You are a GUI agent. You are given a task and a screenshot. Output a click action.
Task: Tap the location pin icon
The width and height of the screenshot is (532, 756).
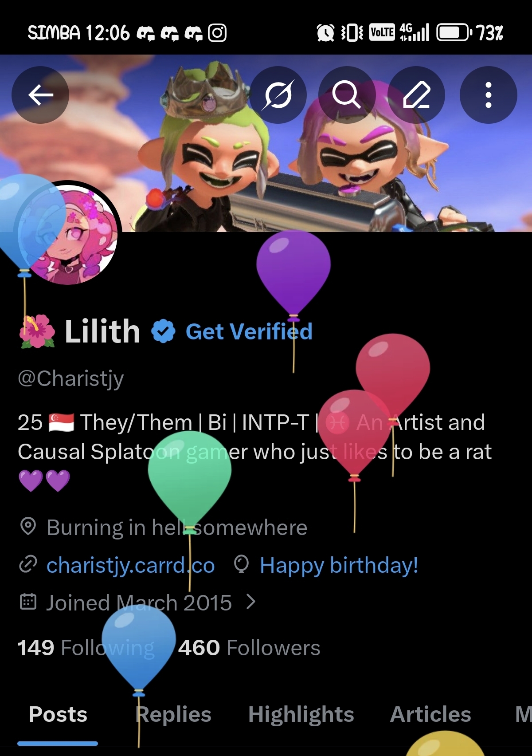[x=28, y=526]
